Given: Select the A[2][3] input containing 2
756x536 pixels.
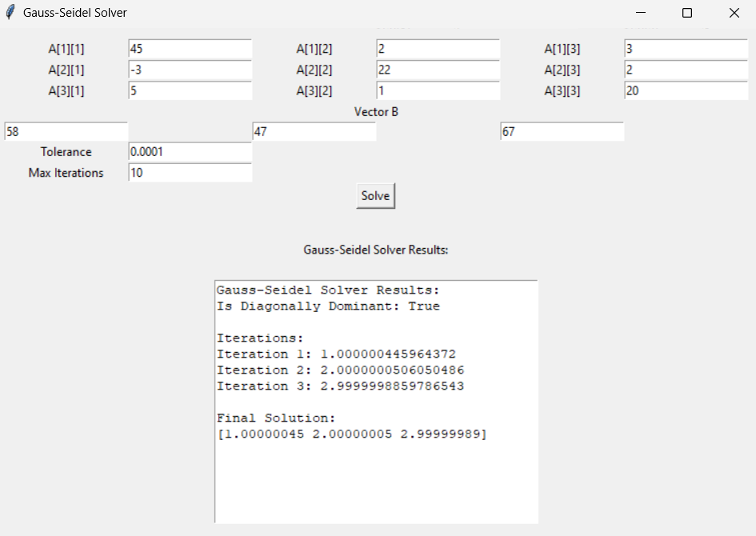Looking at the screenshot, I should 686,70.
